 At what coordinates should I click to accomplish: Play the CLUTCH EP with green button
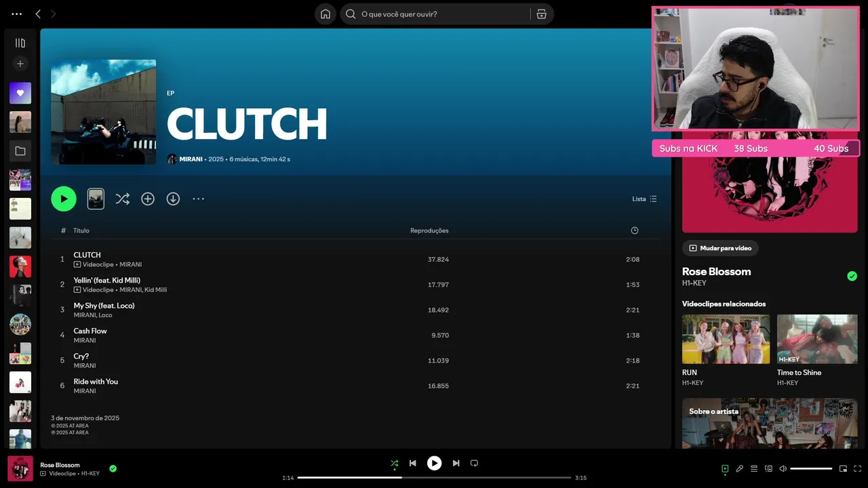[64, 199]
